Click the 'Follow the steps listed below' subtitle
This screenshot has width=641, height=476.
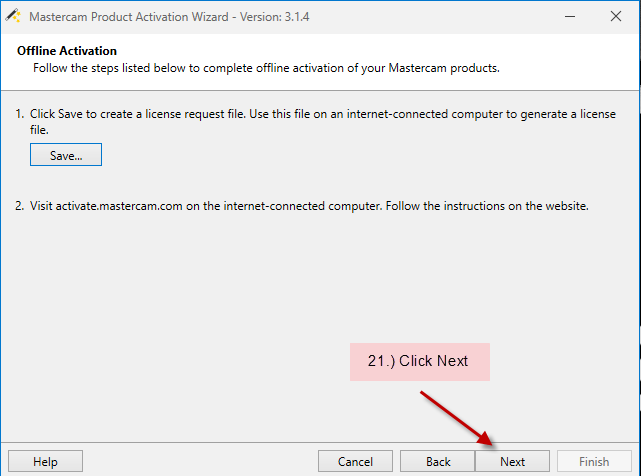tap(266, 68)
